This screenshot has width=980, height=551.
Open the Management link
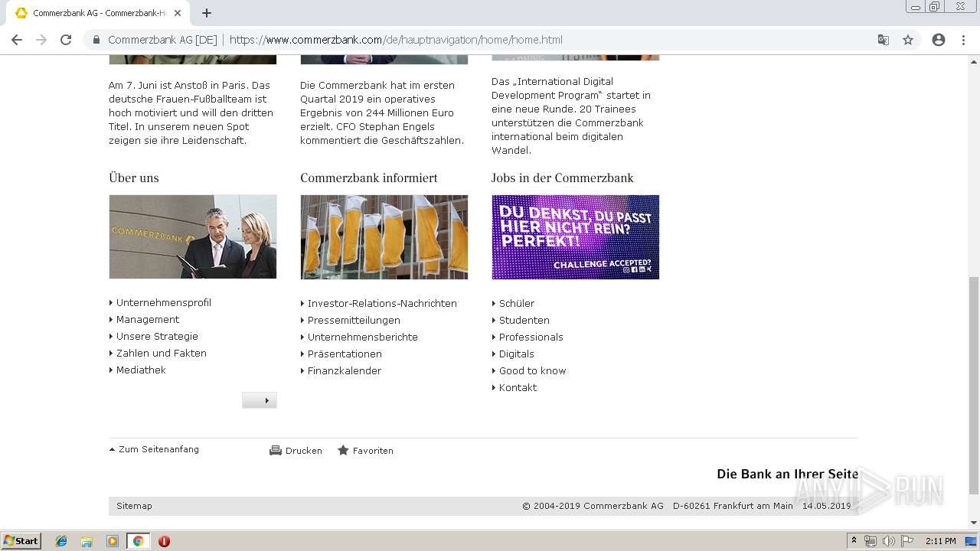tap(148, 320)
